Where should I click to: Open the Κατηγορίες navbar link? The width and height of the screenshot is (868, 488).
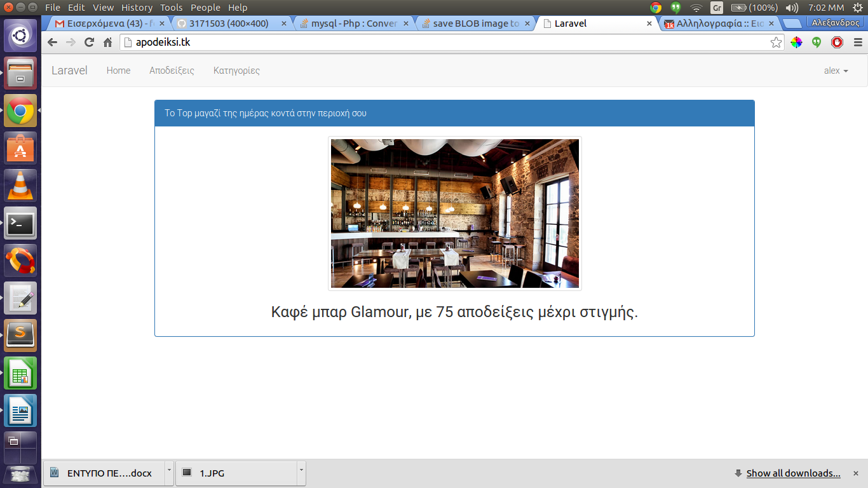pos(236,71)
